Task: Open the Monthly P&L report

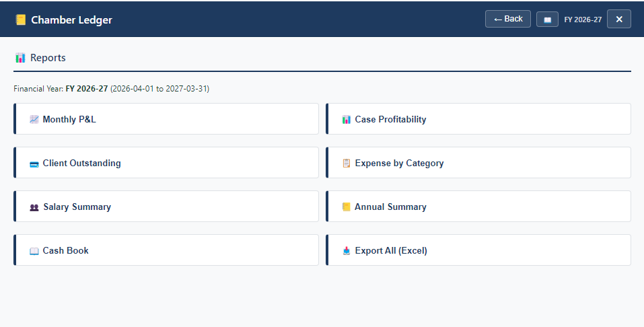Action: tap(166, 118)
